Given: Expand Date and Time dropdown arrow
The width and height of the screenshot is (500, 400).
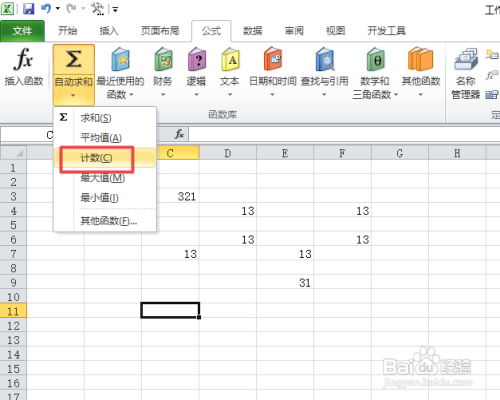Looking at the screenshot, I should (x=272, y=95).
